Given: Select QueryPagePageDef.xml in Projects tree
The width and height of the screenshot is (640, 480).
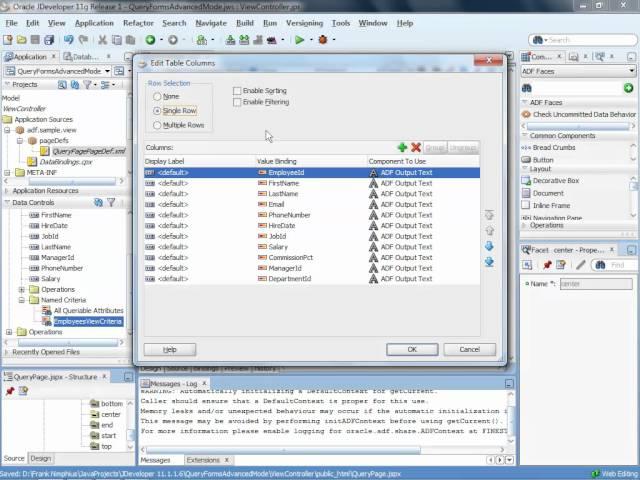Looking at the screenshot, I should pyautogui.click(x=89, y=151).
